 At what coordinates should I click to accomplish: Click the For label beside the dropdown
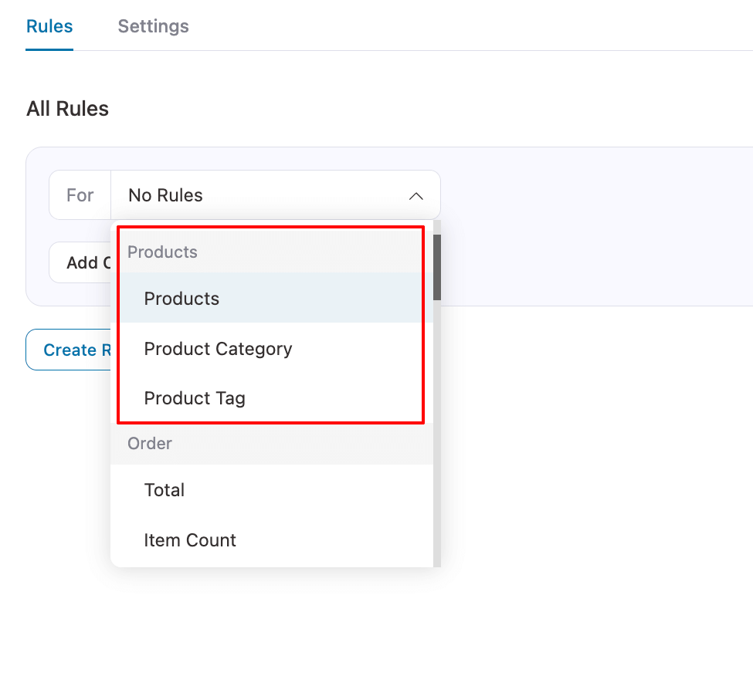(80, 195)
